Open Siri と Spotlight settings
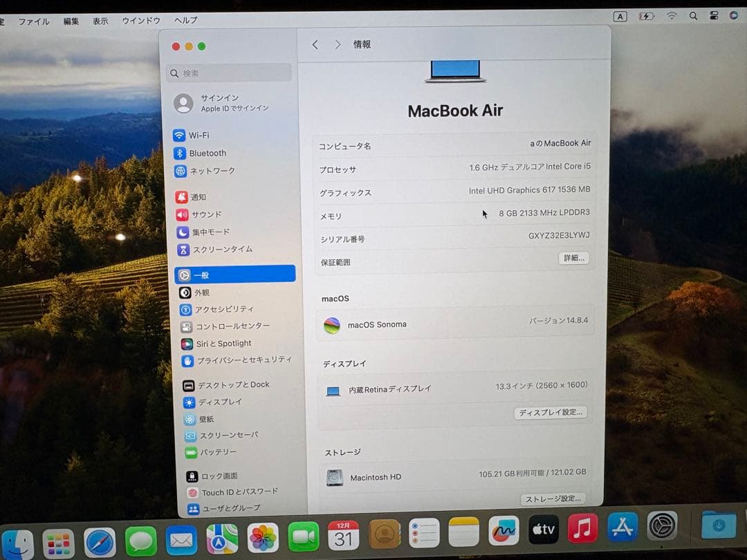 [x=216, y=344]
